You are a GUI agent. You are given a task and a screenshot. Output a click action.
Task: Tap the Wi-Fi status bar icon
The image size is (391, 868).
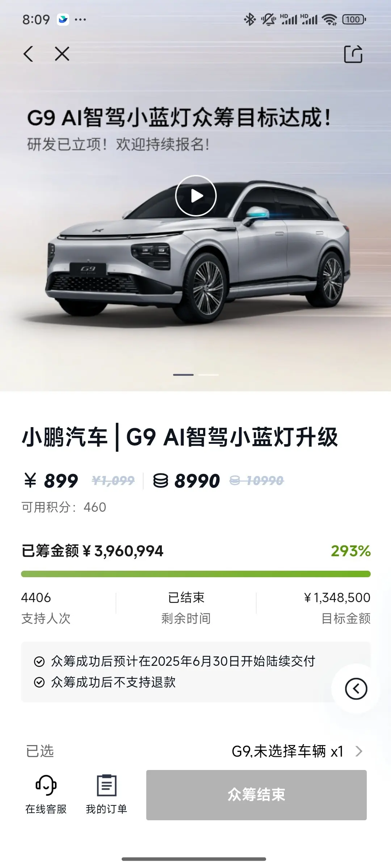(330, 19)
